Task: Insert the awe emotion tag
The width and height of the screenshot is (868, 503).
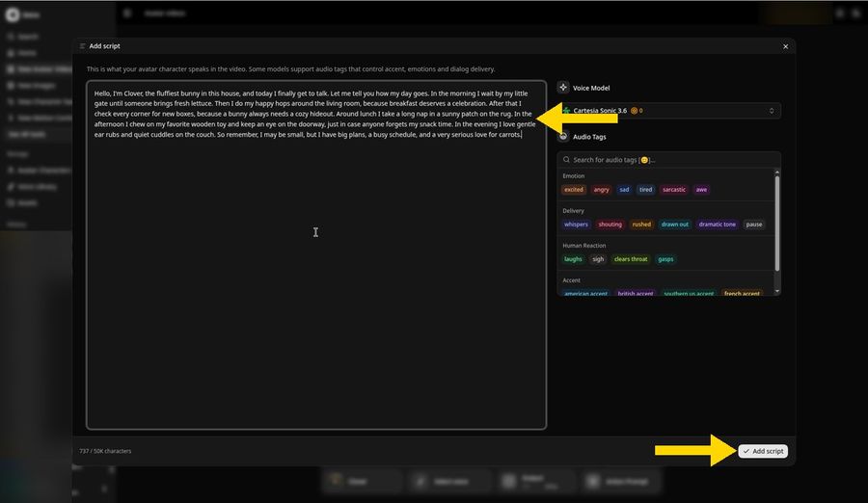Action: click(701, 189)
